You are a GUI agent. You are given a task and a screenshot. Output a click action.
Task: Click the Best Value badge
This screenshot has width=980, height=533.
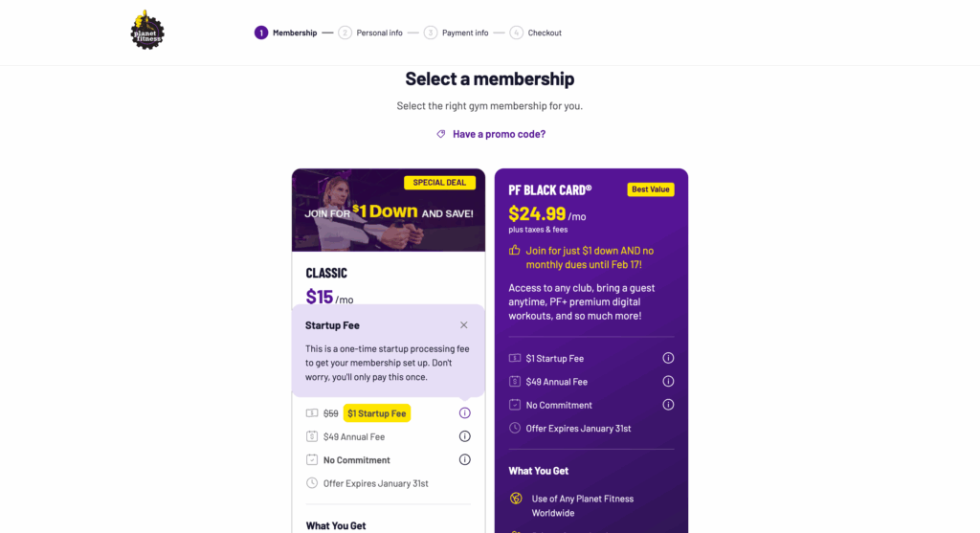tap(651, 189)
